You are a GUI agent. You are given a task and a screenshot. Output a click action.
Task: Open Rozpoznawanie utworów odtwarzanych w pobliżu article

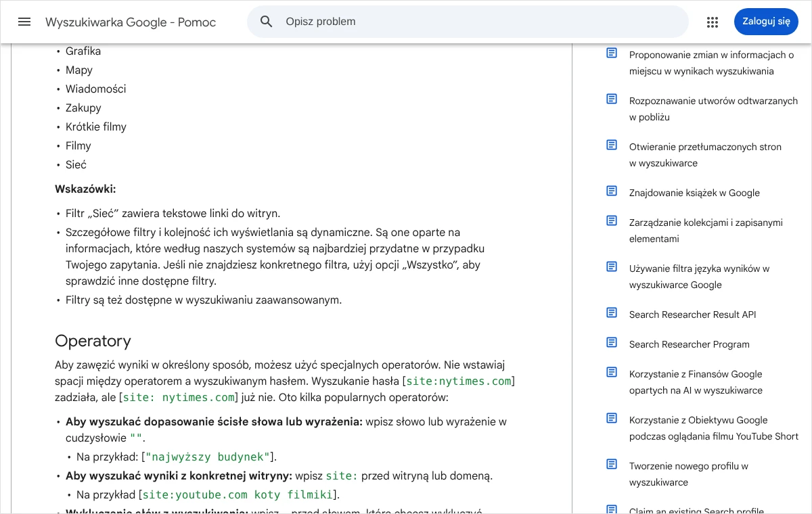coord(713,109)
